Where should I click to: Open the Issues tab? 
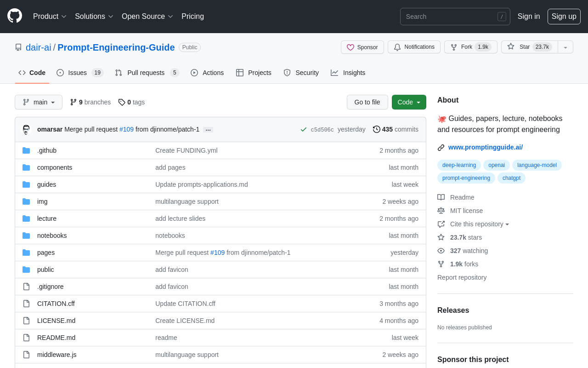click(x=80, y=73)
